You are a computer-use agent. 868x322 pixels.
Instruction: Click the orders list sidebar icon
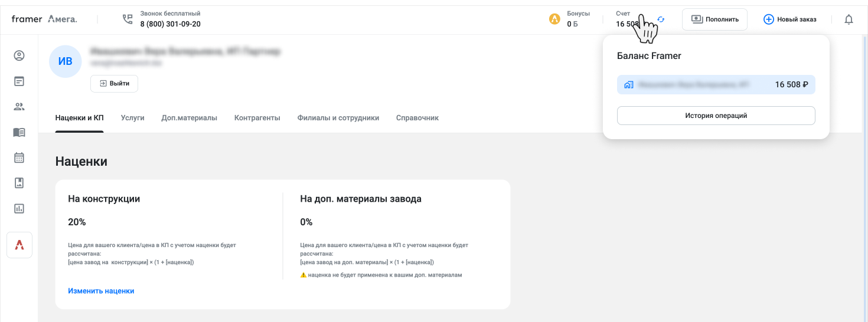tap(19, 81)
